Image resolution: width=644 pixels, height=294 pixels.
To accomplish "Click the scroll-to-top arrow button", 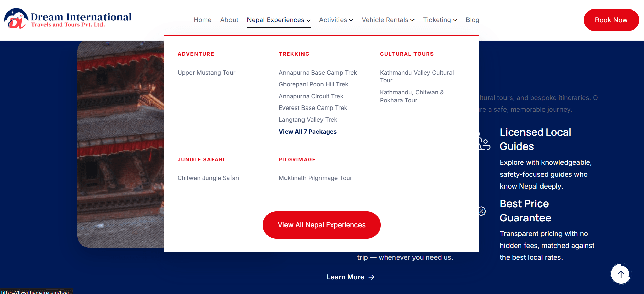I will tap(621, 274).
